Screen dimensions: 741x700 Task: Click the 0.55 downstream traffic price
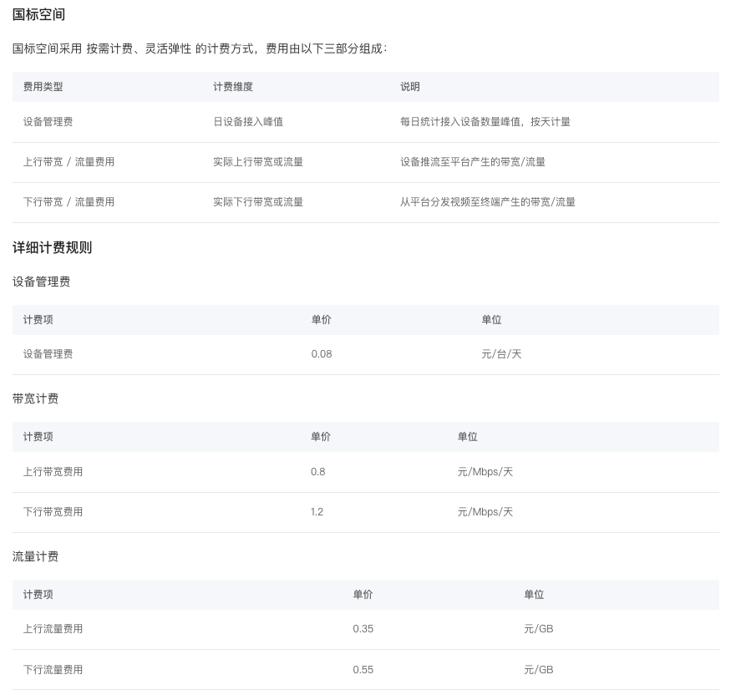coord(363,670)
